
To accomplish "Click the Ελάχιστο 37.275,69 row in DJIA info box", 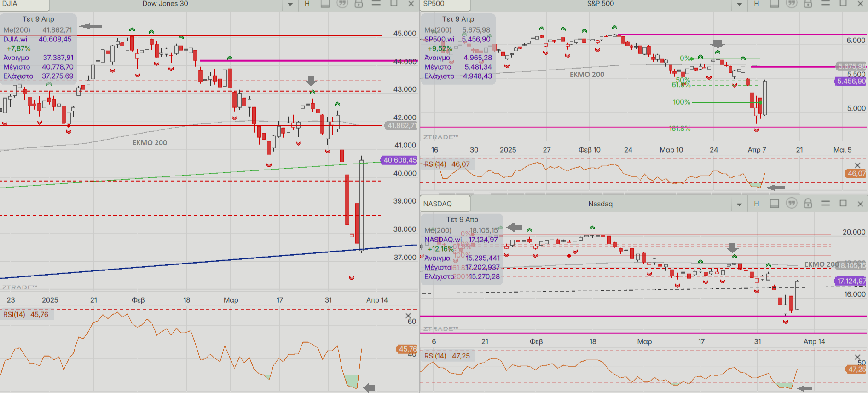I will (x=38, y=76).
